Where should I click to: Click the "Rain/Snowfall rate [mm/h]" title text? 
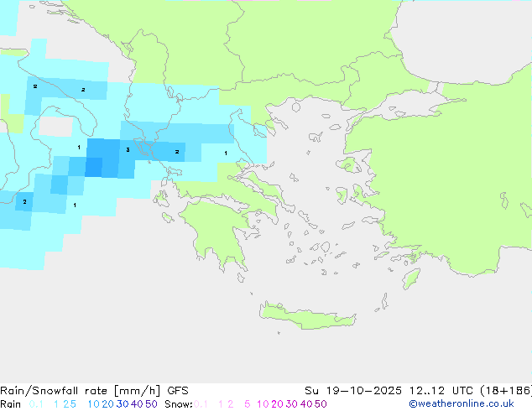click(80, 391)
